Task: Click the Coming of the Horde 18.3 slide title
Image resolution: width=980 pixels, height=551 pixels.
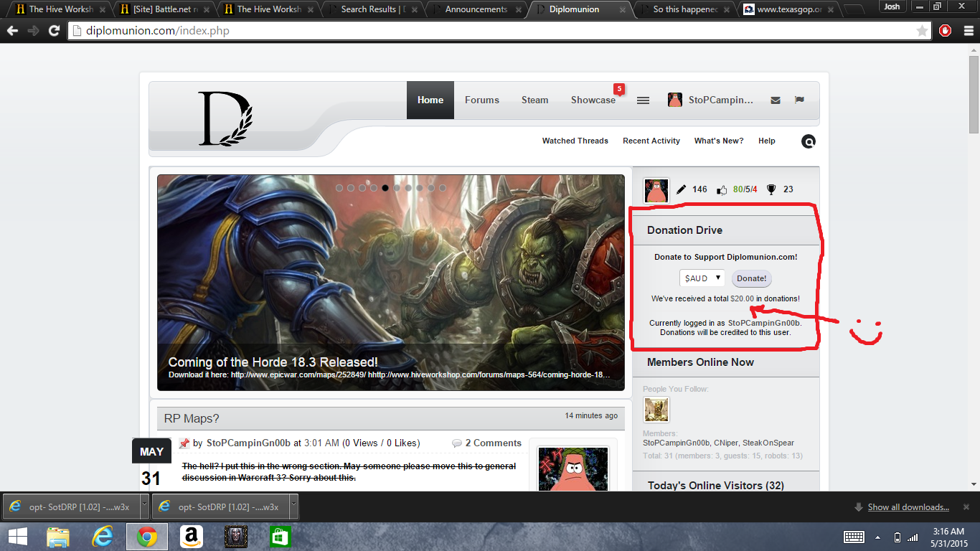Action: pyautogui.click(x=273, y=362)
